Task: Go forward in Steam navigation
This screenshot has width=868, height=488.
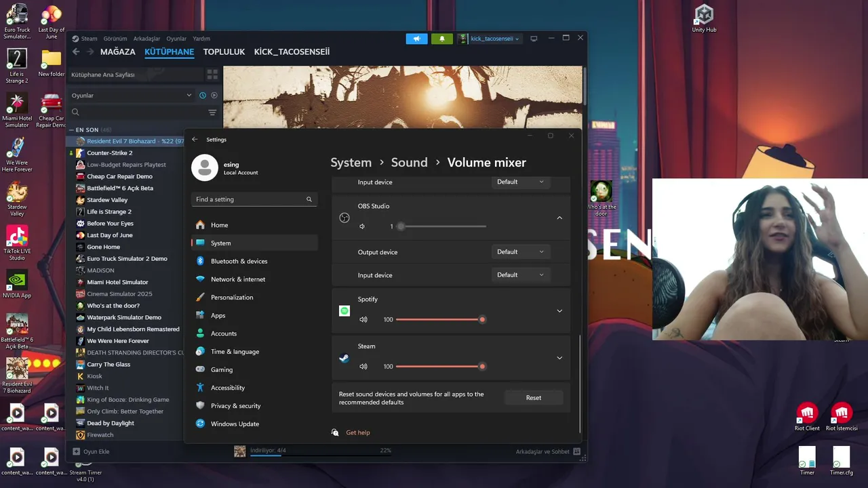Action: [90, 52]
